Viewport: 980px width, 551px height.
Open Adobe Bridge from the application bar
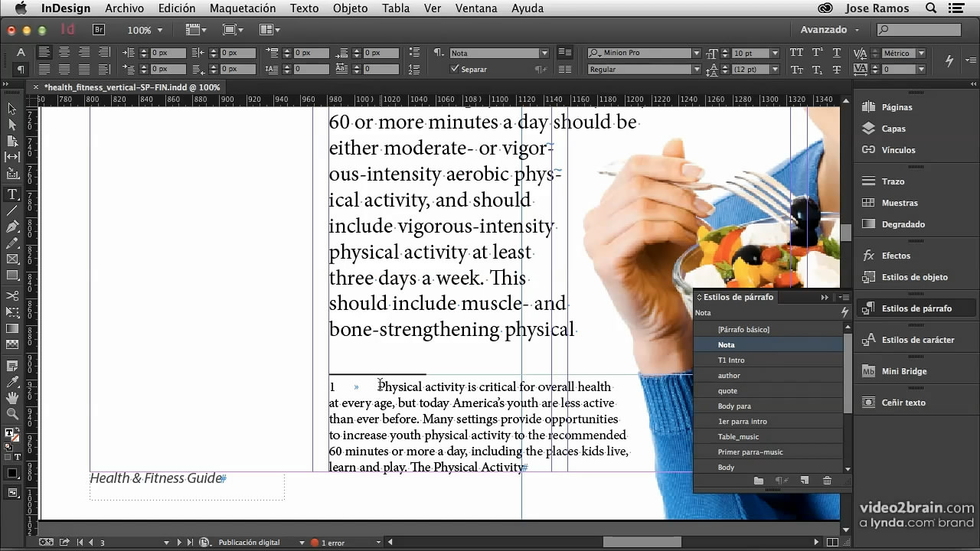point(99,30)
